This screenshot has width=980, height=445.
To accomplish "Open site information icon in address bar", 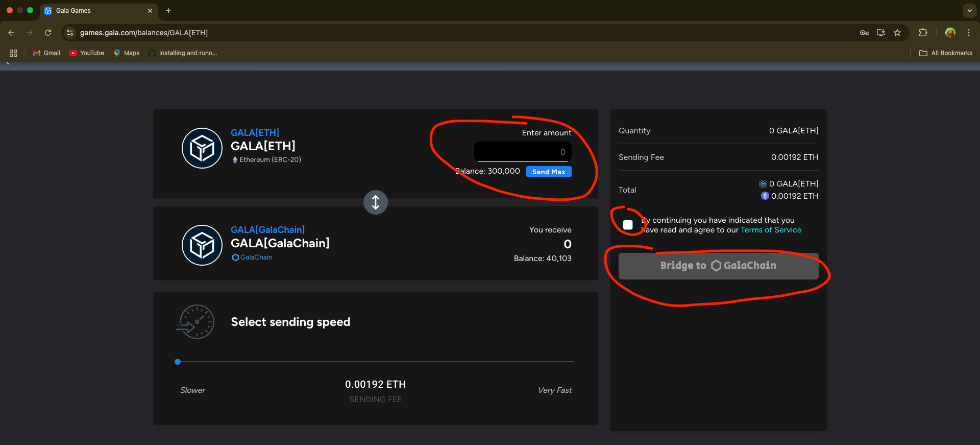I will 70,33.
